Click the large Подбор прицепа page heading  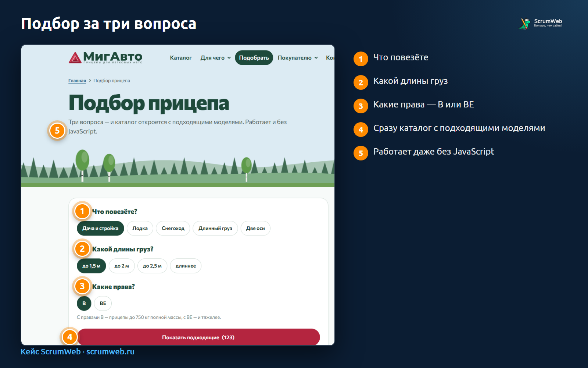149,103
